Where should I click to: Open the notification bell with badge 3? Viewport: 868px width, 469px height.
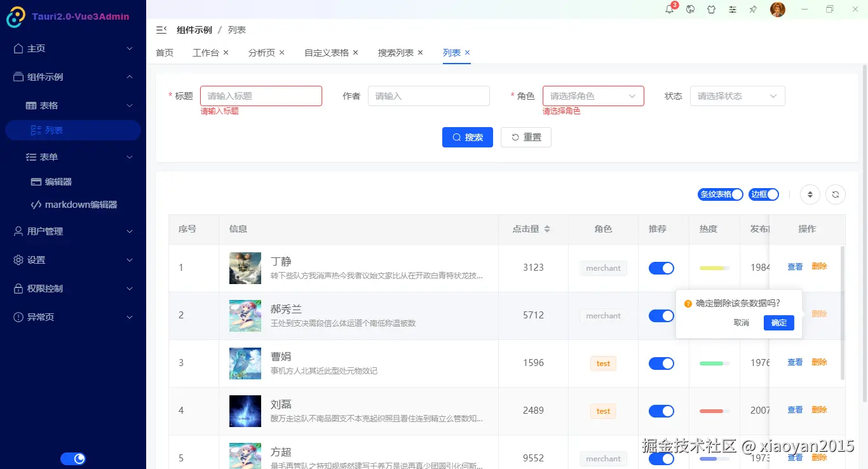point(669,10)
